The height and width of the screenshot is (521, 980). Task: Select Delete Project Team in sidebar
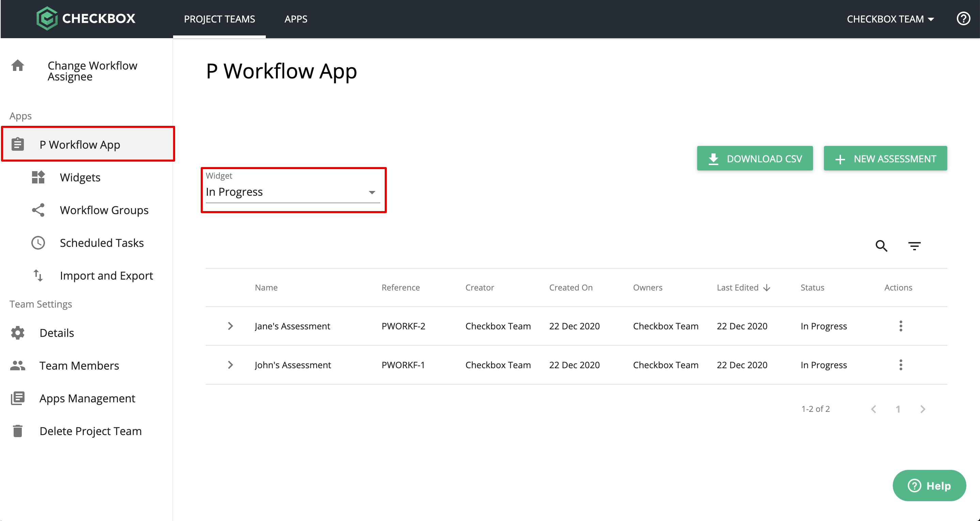coord(91,431)
